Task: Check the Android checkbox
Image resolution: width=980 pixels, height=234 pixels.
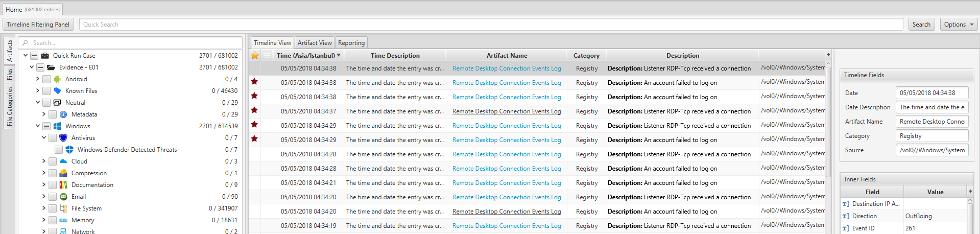Action: point(46,79)
